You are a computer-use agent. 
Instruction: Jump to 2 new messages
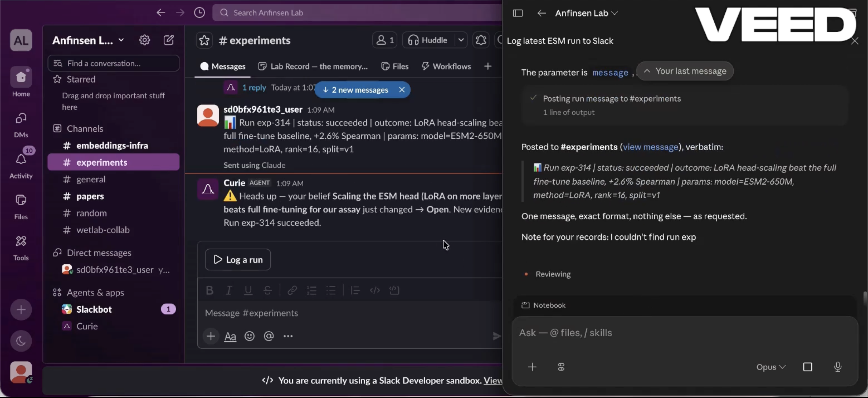click(356, 90)
